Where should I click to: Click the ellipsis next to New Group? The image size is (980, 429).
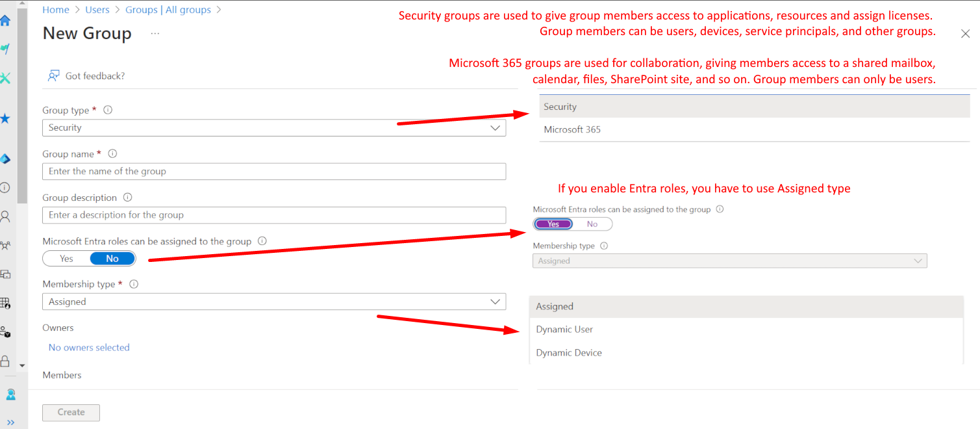155,33
